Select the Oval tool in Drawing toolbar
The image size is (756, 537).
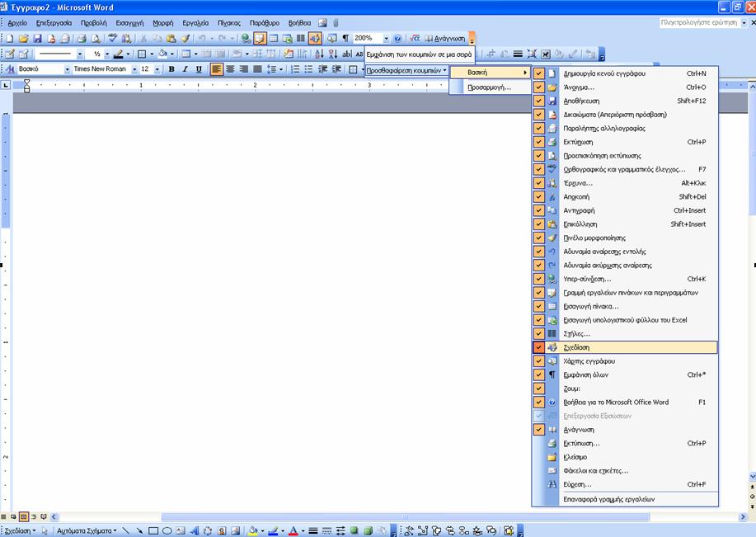167,530
